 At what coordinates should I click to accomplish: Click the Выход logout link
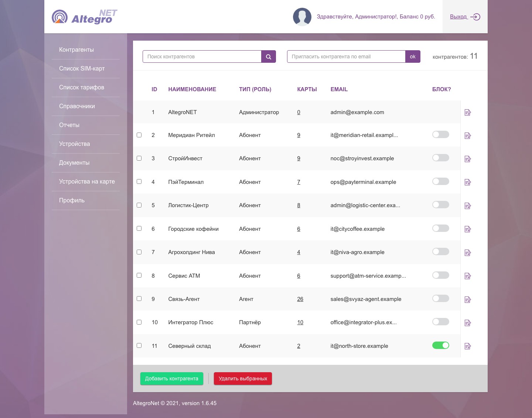coord(465,17)
